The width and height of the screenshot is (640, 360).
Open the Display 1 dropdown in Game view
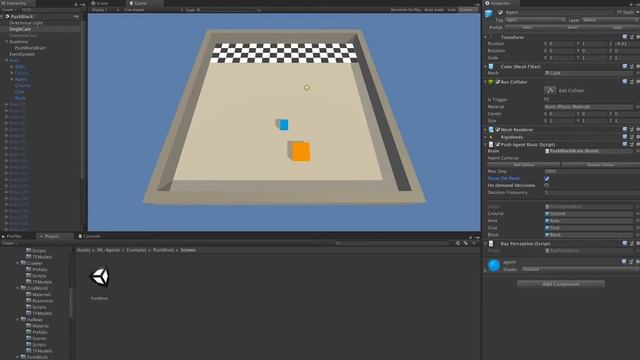(105, 10)
